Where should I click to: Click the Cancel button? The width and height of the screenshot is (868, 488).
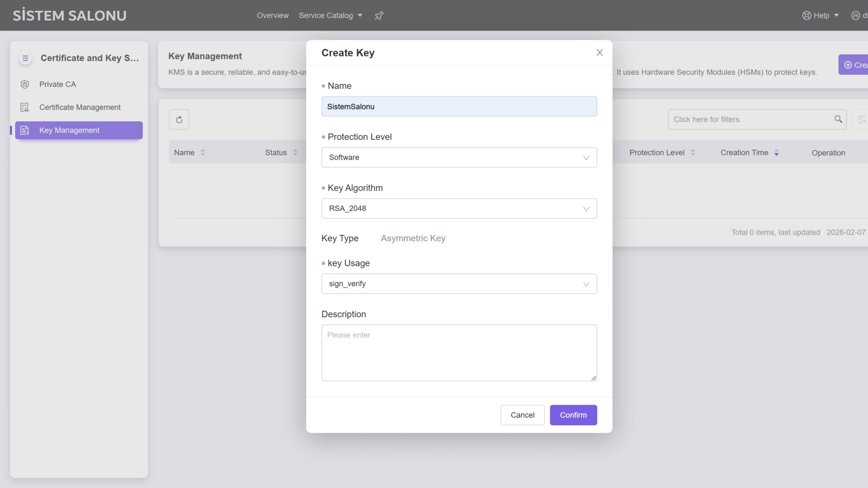coord(522,415)
